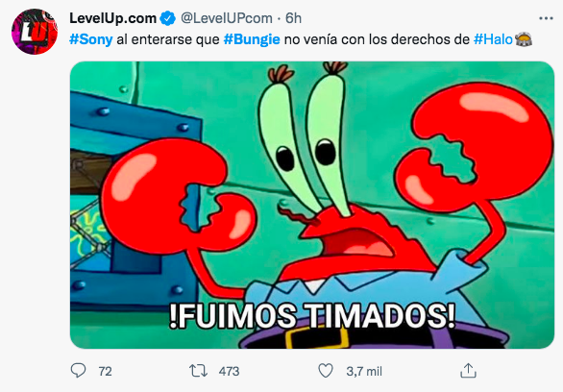Open the #Halo hashtag
The image size is (563, 392).
(493, 39)
